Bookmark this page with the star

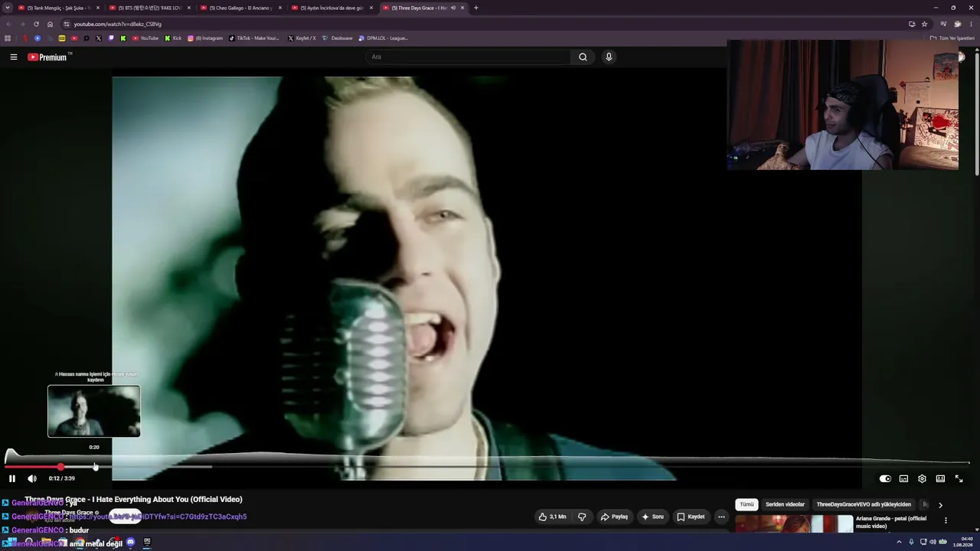(x=924, y=24)
